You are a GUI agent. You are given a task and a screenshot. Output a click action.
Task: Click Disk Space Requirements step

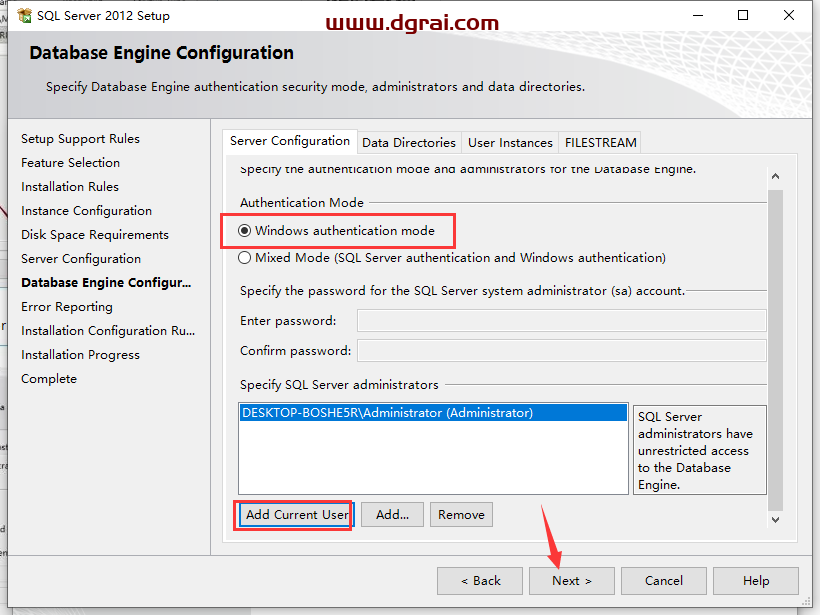(95, 235)
